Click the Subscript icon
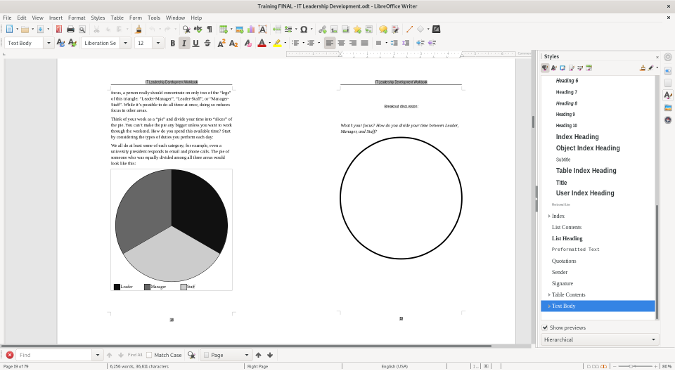The image size is (675, 370). (233, 43)
